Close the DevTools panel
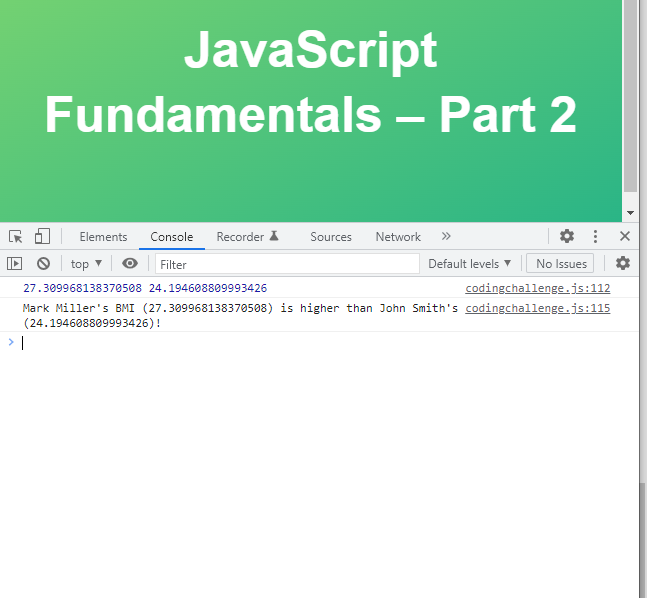 625,236
